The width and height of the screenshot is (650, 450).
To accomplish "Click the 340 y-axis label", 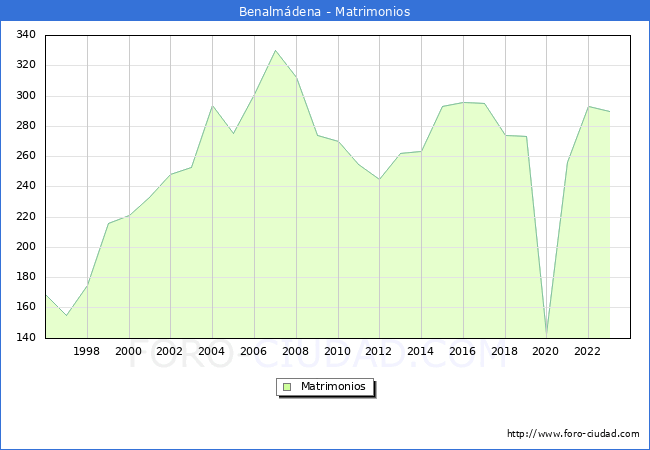I will coord(26,35).
